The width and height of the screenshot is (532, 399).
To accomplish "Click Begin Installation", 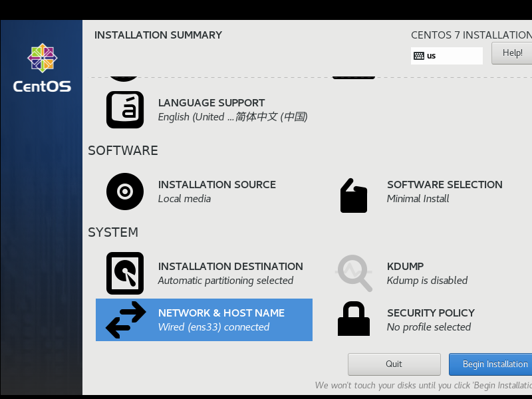I will pyautogui.click(x=491, y=364).
